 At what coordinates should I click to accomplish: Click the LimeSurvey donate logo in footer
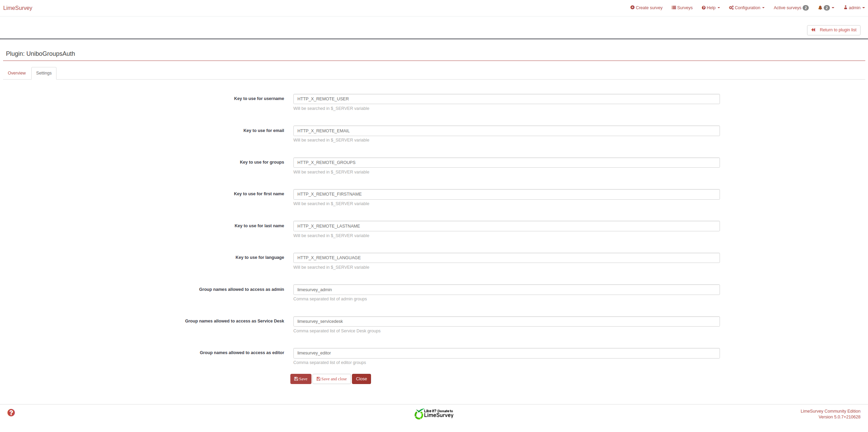pyautogui.click(x=434, y=414)
